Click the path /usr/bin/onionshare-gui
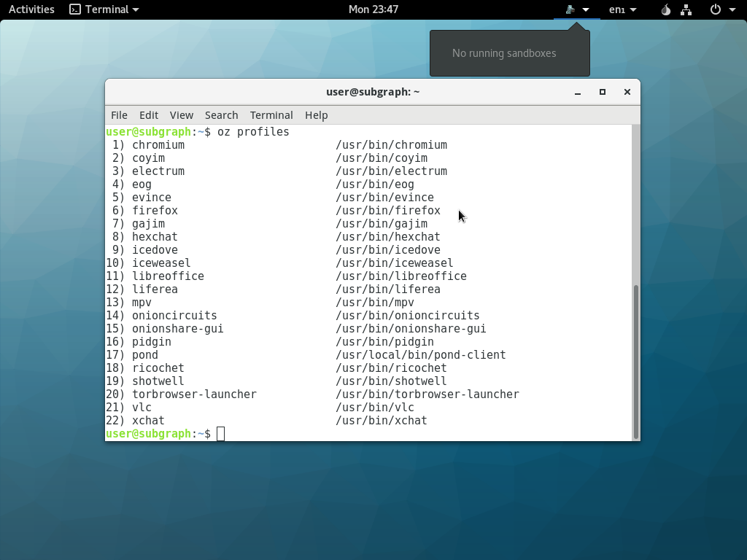This screenshot has height=560, width=747. tap(411, 329)
